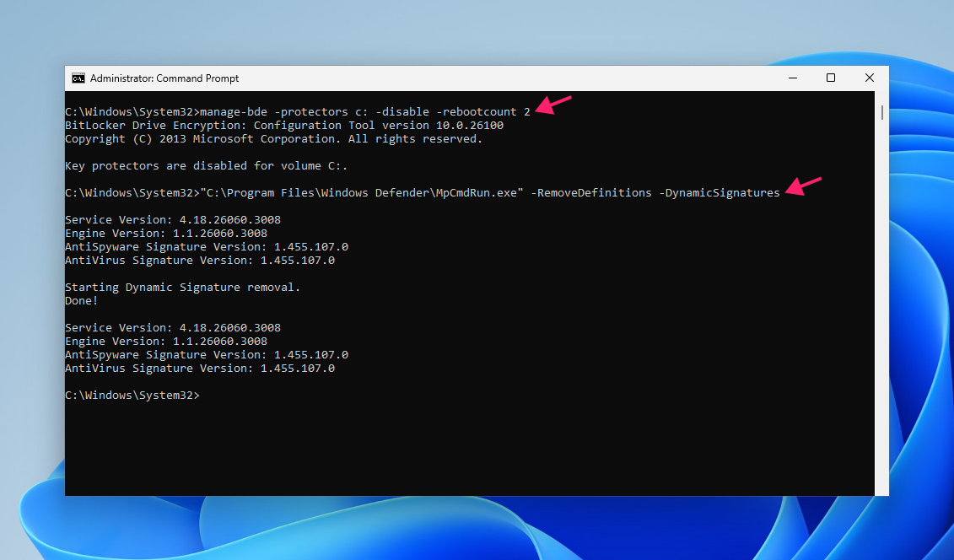Click the manage-bde -protectors command line
The width and height of the screenshot is (954, 560).
click(298, 112)
